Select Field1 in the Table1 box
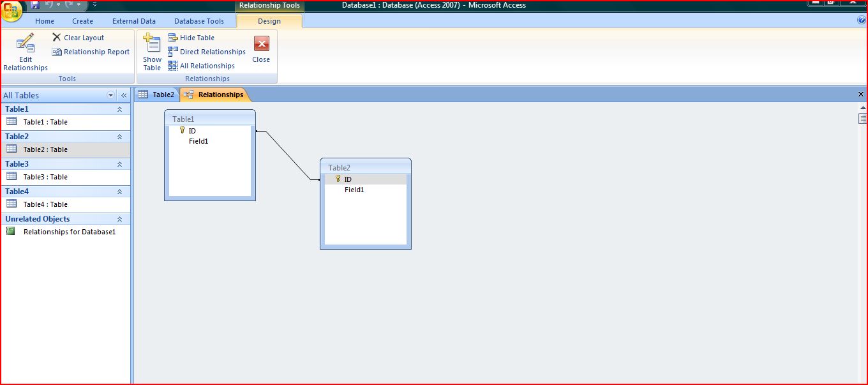 click(x=210, y=141)
